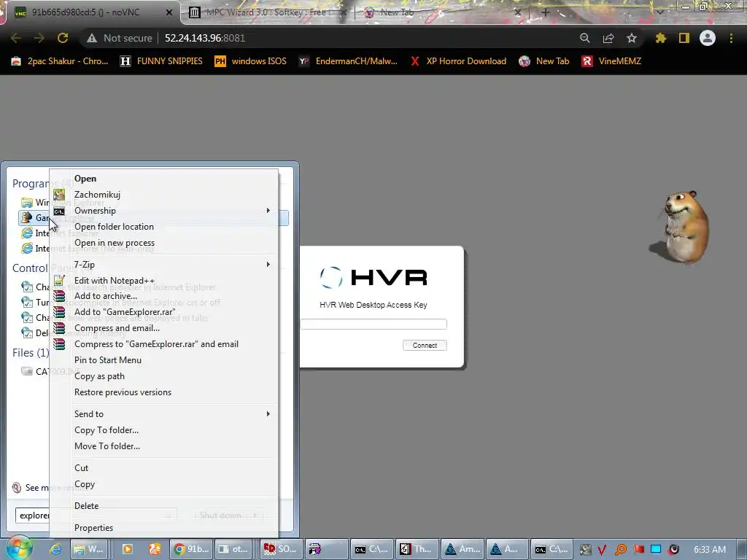Click the Not secure warning icon
747x560 pixels.
pos(92,38)
